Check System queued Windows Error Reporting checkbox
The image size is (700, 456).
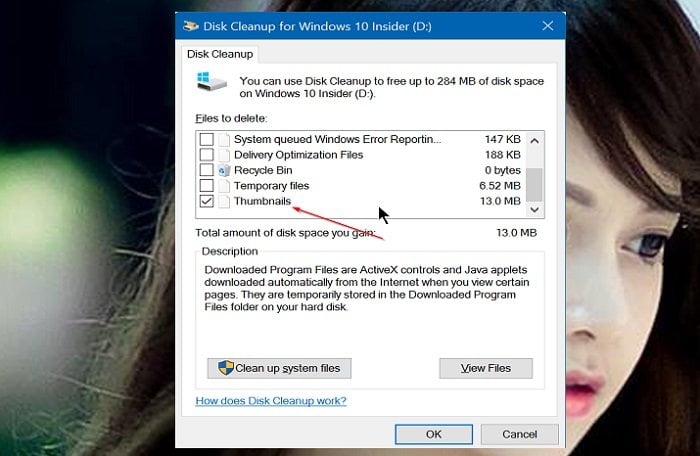[x=206, y=139]
